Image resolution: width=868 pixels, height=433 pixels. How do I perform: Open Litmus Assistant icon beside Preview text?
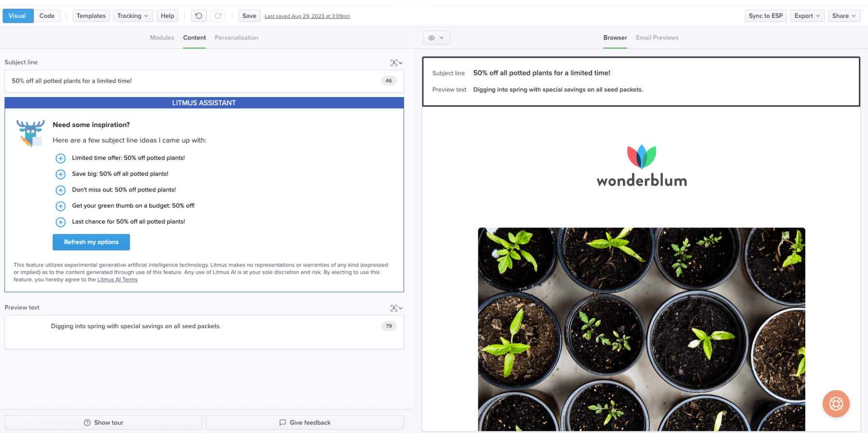tap(396, 308)
